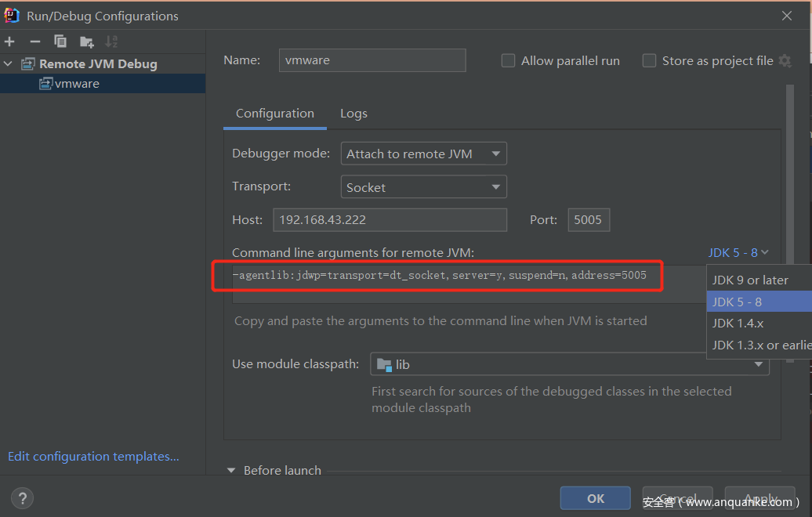Open the Transport dropdown showing Socket

click(x=423, y=188)
